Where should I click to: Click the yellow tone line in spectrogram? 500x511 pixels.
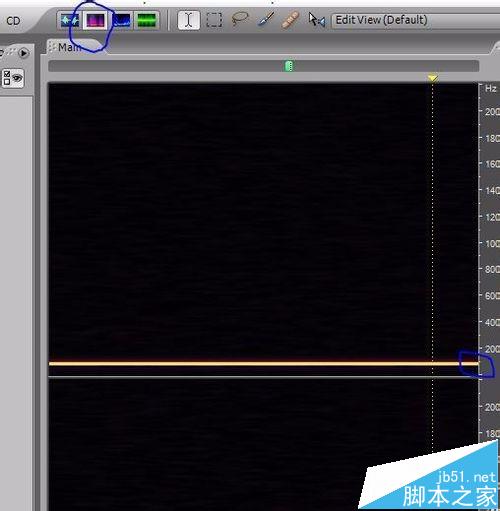tap(263, 363)
